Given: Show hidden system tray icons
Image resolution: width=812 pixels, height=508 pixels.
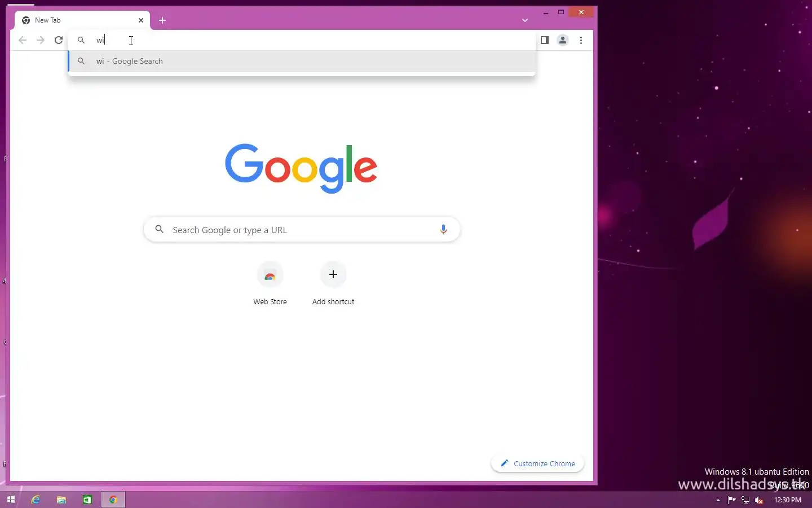Looking at the screenshot, I should point(718,500).
